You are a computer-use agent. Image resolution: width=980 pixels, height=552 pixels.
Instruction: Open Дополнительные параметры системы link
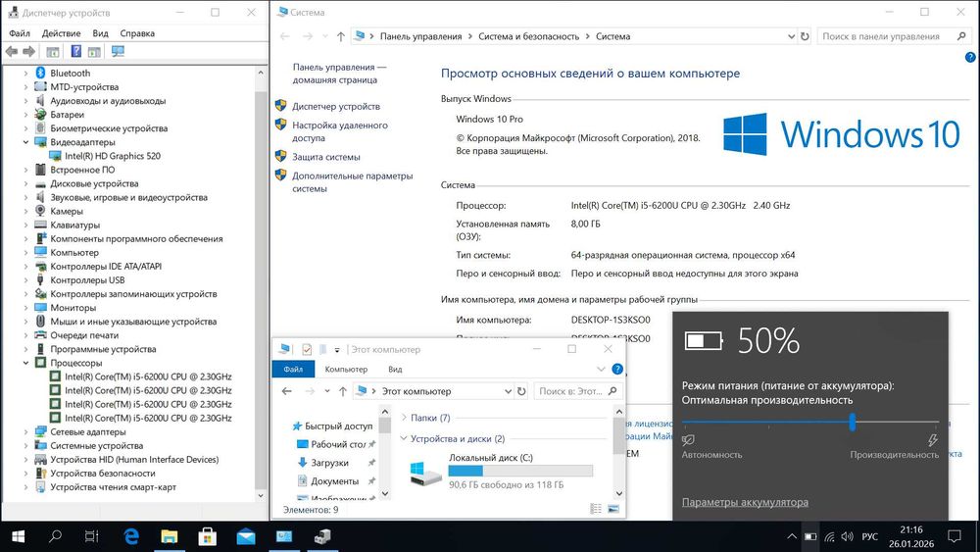353,182
